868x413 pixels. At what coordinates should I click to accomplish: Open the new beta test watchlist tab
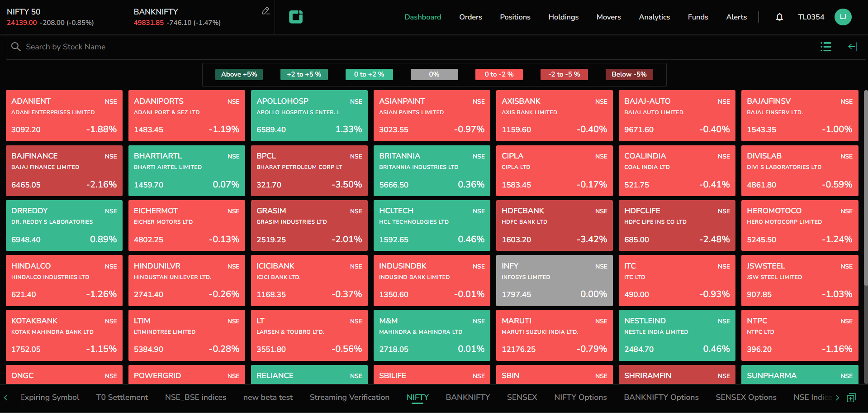click(268, 397)
